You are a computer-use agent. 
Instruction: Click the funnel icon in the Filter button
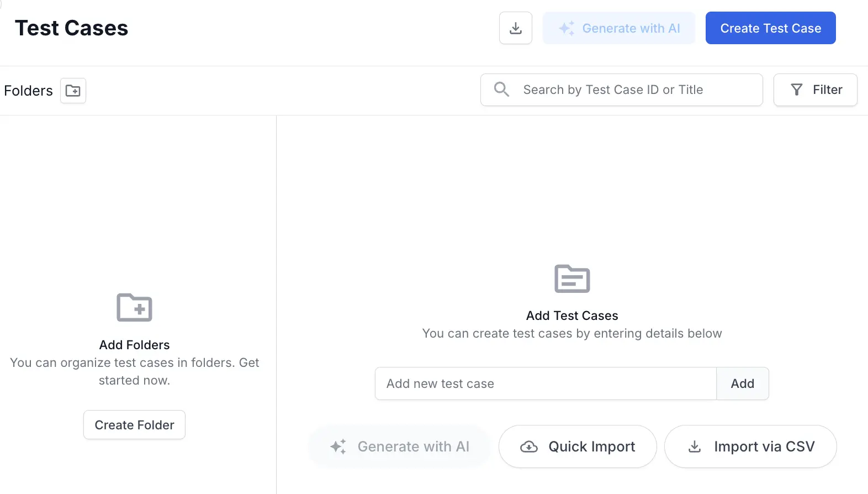796,90
